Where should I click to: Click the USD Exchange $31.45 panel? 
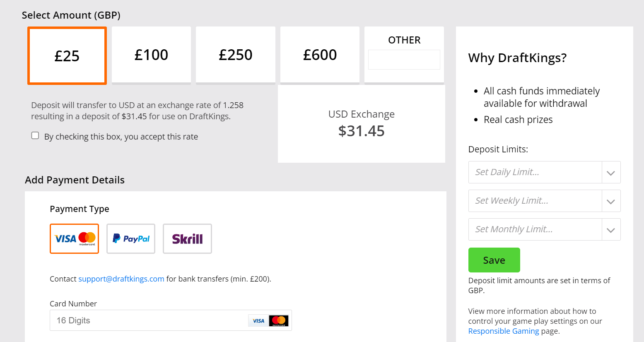coord(362,124)
